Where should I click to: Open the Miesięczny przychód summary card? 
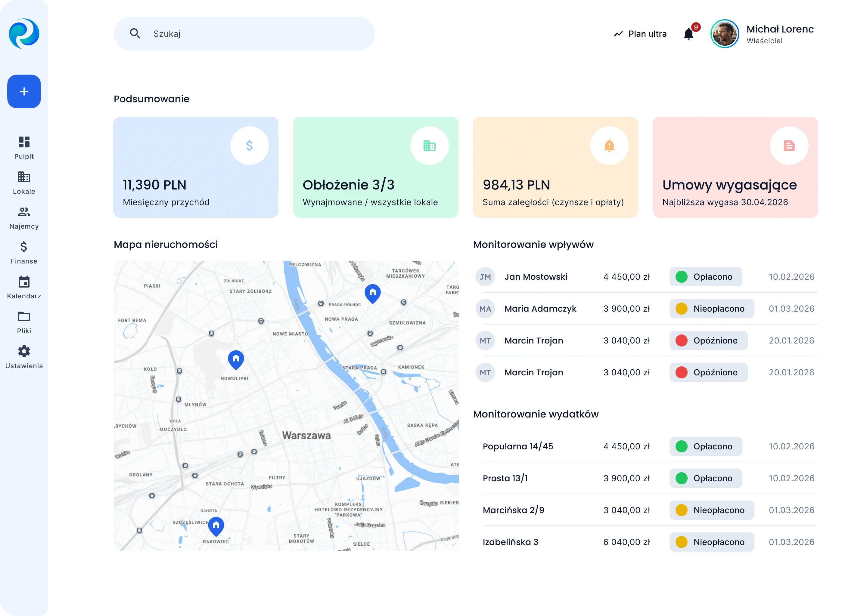click(195, 167)
